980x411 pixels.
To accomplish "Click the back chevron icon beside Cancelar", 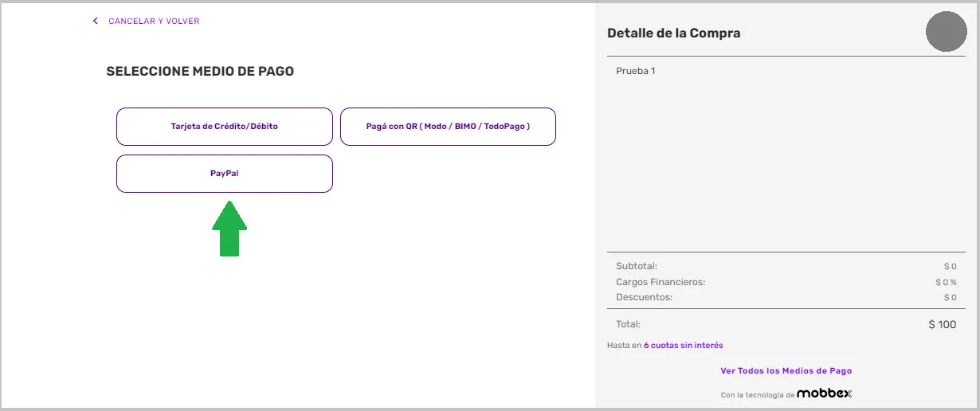I will point(96,21).
